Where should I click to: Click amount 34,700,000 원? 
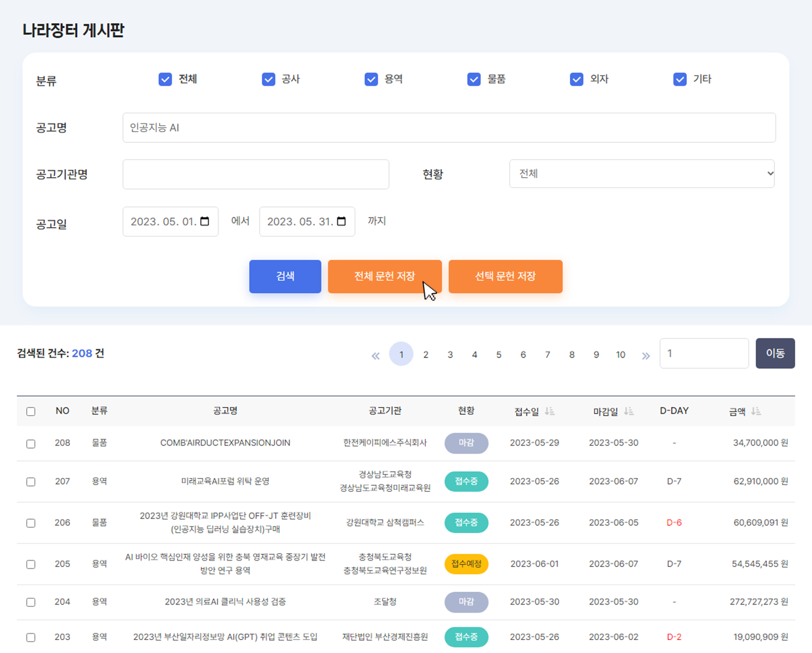tap(760, 443)
